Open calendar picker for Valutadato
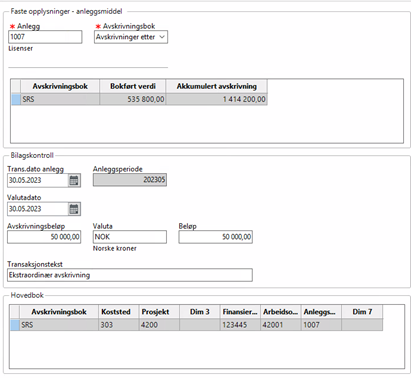Viewport: 411px width, 378px height. (74, 209)
